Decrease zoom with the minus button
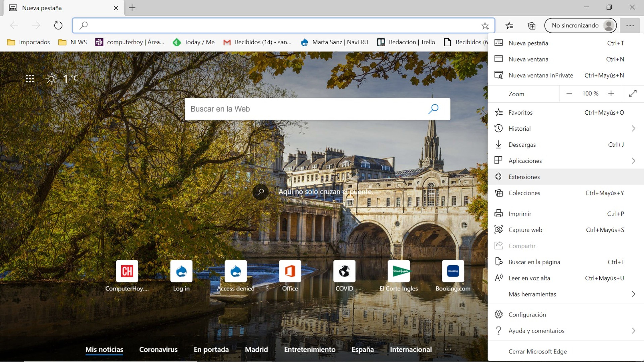The height and width of the screenshot is (362, 644). (569, 94)
